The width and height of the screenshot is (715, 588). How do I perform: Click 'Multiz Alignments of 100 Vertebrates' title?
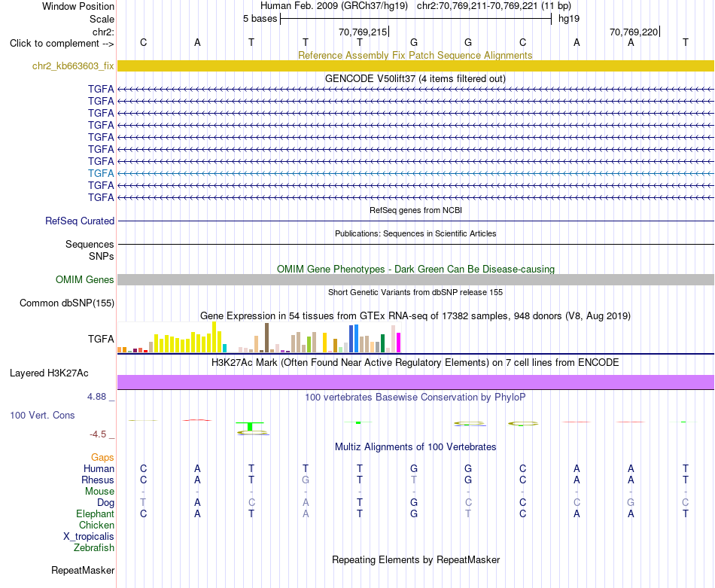coord(415,447)
